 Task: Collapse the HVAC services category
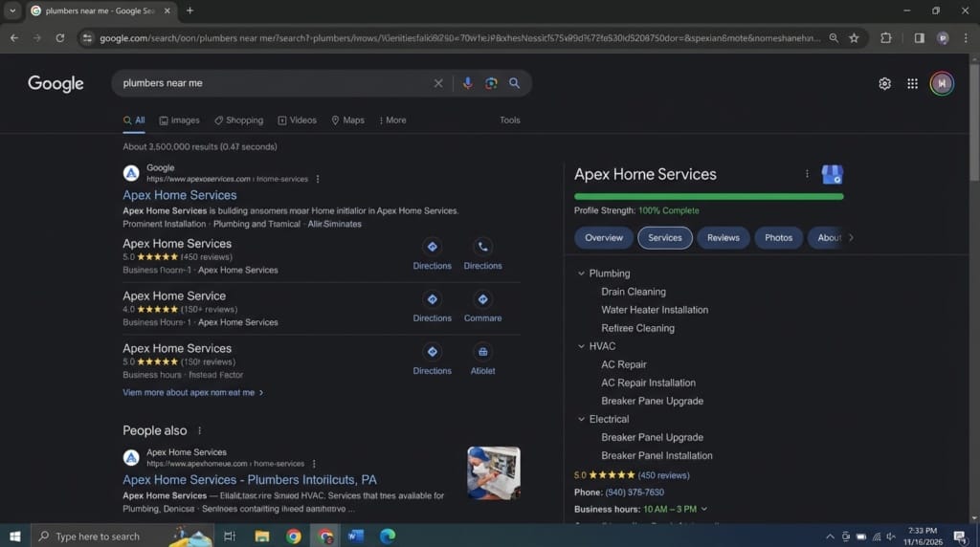point(581,346)
